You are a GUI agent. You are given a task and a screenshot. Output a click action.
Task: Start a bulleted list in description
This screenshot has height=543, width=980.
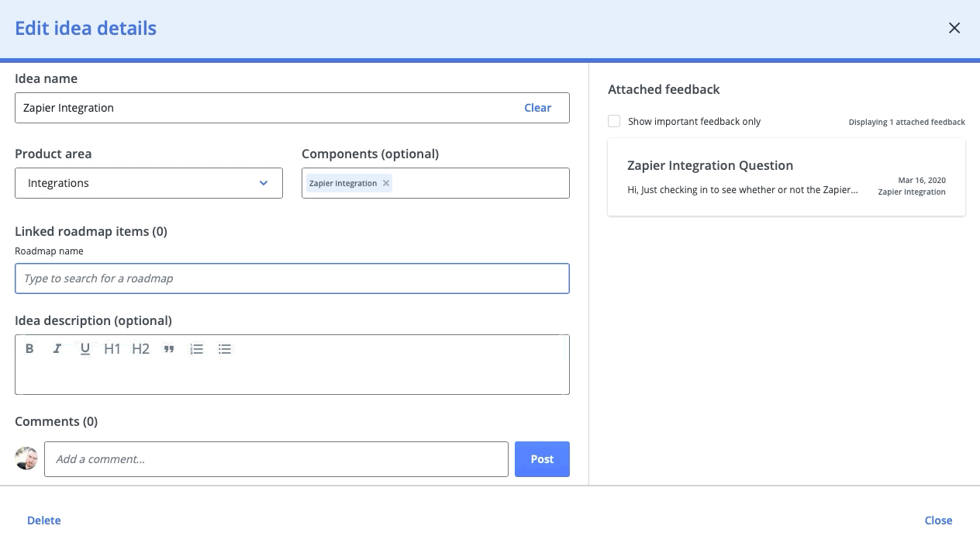pos(225,349)
